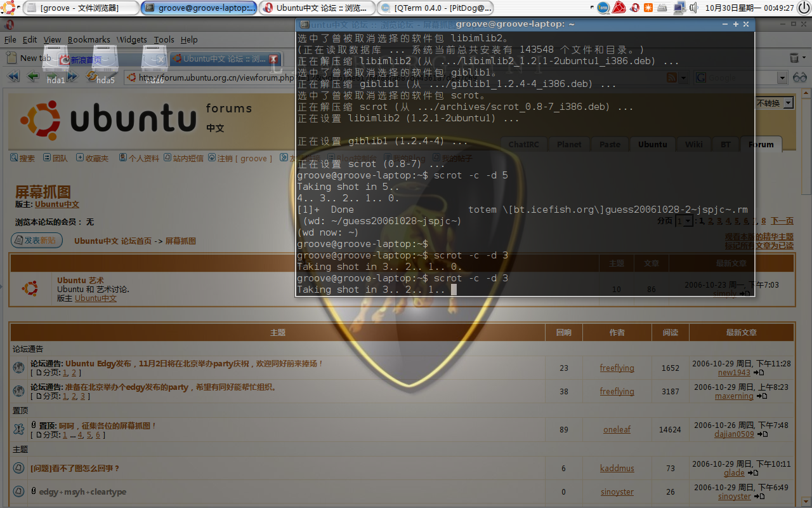The height and width of the screenshot is (508, 812).
Task: Click the latest-post arrow next to maxerning
Action: [761, 396]
